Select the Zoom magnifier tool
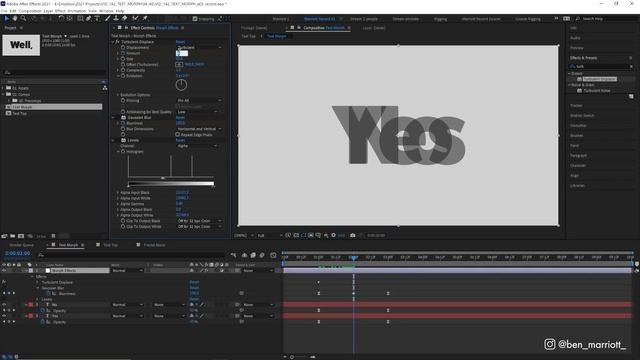The width and height of the screenshot is (640, 360). (x=23, y=18)
